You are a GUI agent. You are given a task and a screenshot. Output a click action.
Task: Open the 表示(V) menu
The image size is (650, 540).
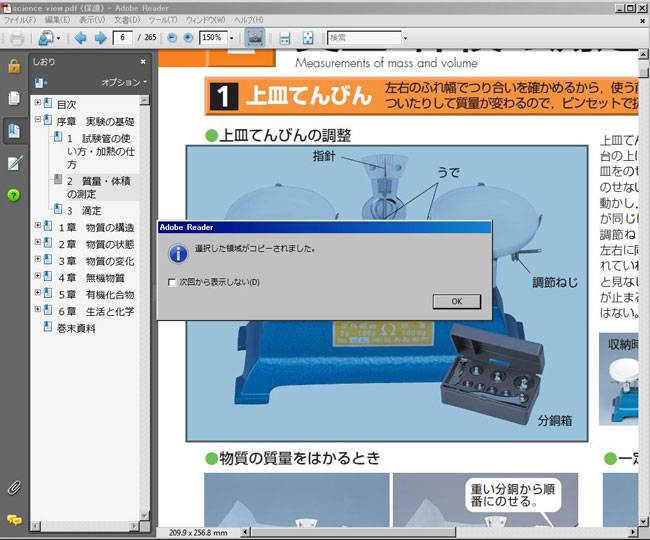[x=92, y=20]
